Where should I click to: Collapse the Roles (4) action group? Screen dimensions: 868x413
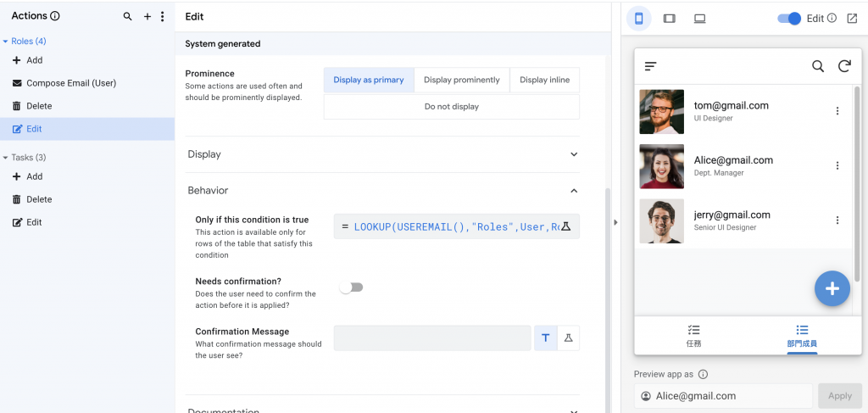tap(6, 41)
